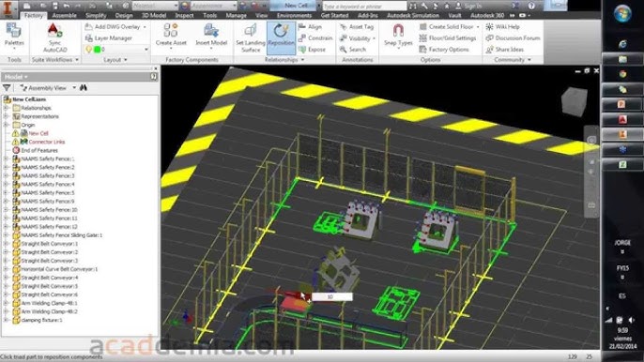The image size is (644, 362).
Task: Click the Expose tool
Action: (312, 50)
